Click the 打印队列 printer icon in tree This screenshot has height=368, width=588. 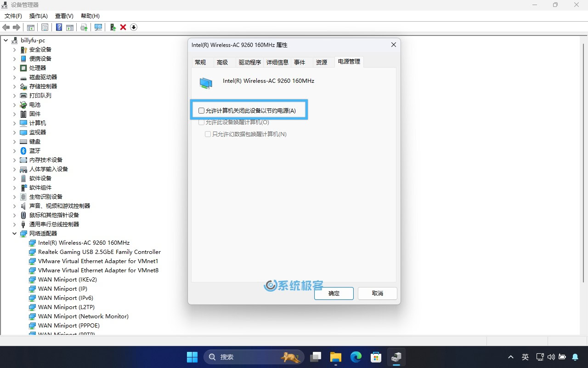tap(23, 95)
